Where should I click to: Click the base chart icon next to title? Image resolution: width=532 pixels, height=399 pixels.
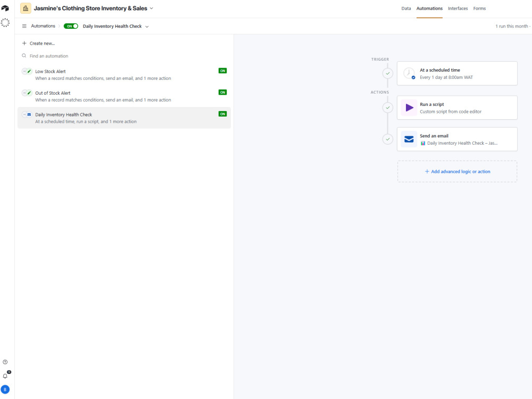pyautogui.click(x=26, y=8)
